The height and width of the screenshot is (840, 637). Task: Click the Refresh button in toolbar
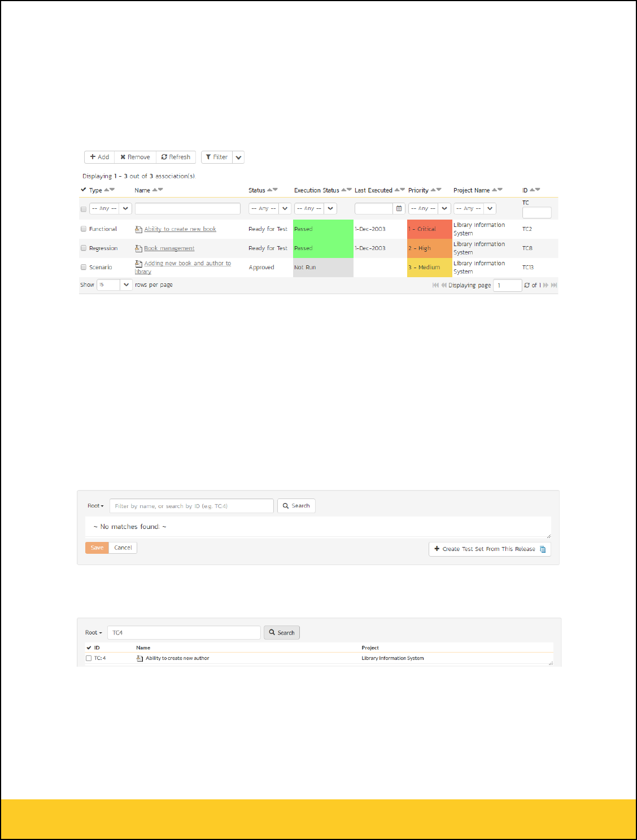pos(176,157)
